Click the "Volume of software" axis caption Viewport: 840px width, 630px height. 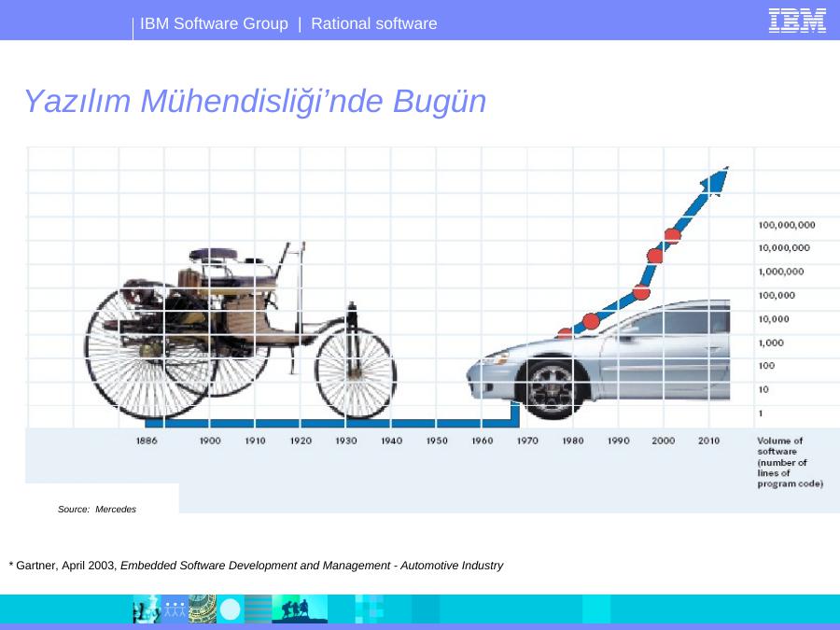tap(791, 462)
